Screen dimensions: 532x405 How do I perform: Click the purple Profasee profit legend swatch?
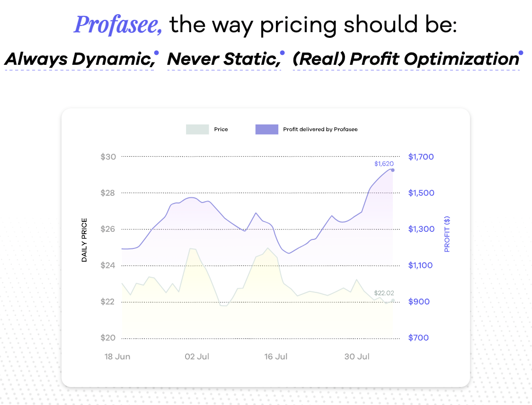click(267, 129)
